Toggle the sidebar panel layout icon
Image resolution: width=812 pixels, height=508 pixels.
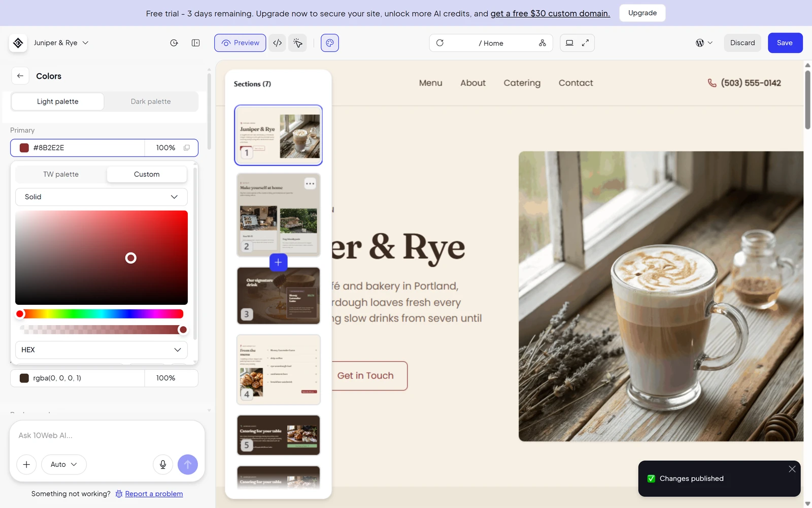196,43
